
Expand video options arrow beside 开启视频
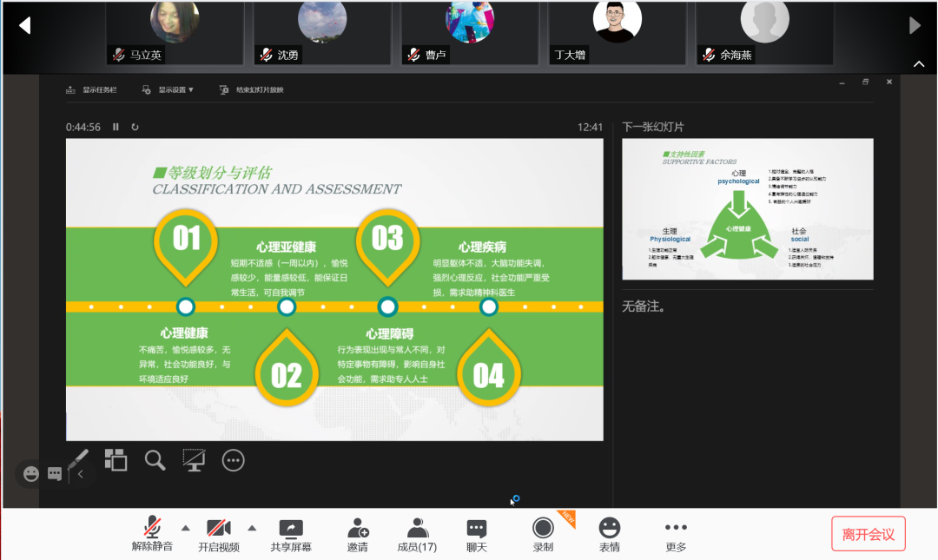(252, 528)
